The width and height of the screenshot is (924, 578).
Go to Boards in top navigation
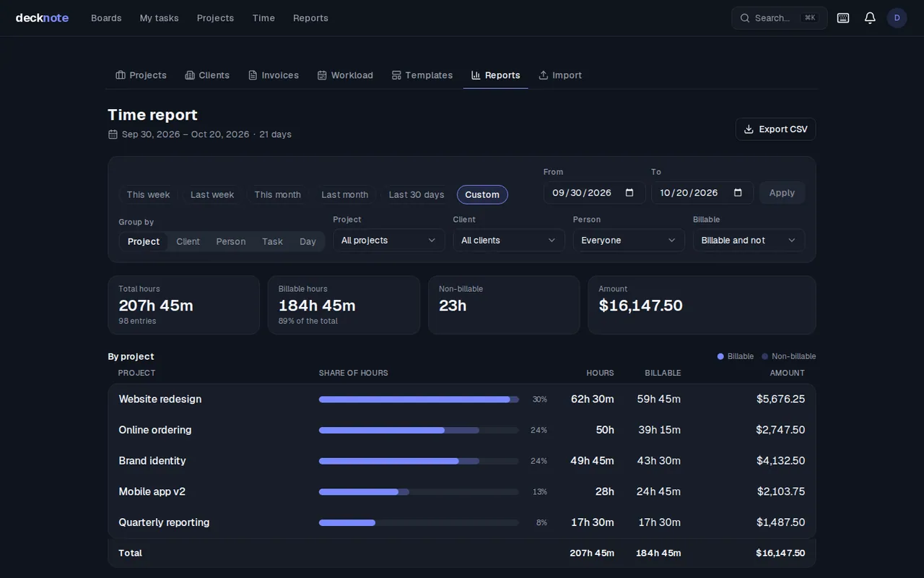coord(106,18)
